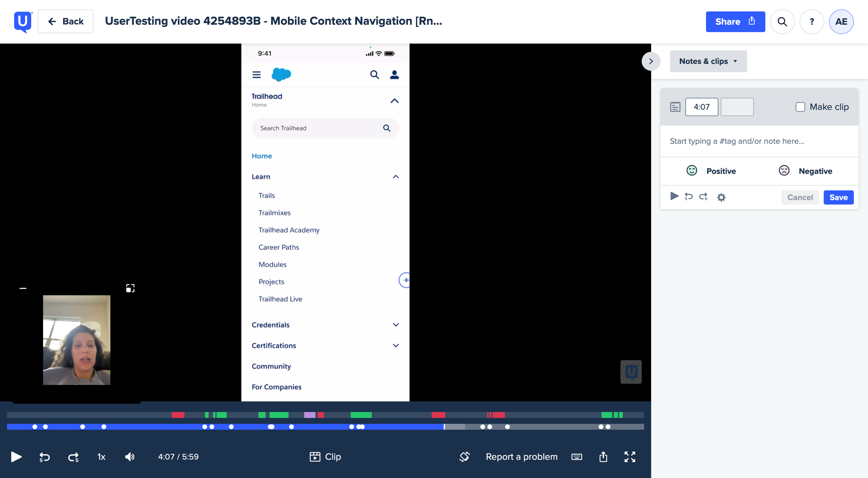Mute the video volume speaker icon
Image resolution: width=868 pixels, height=478 pixels.
(x=130, y=457)
